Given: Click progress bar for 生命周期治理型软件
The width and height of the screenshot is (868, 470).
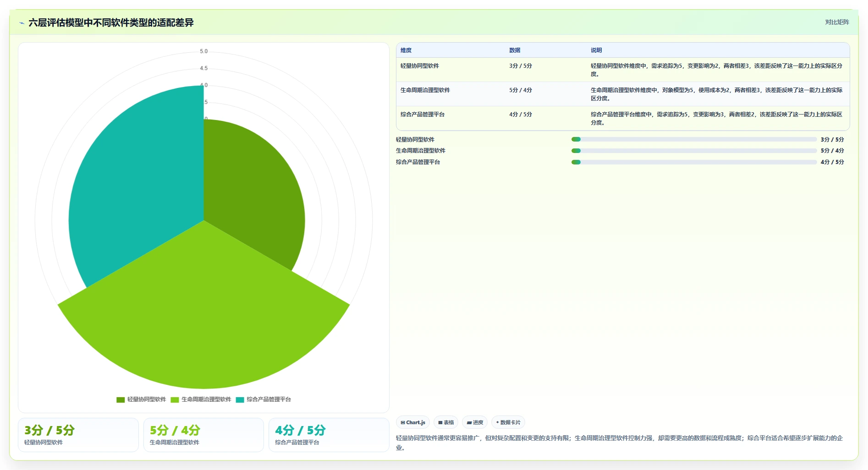Looking at the screenshot, I should (x=694, y=151).
